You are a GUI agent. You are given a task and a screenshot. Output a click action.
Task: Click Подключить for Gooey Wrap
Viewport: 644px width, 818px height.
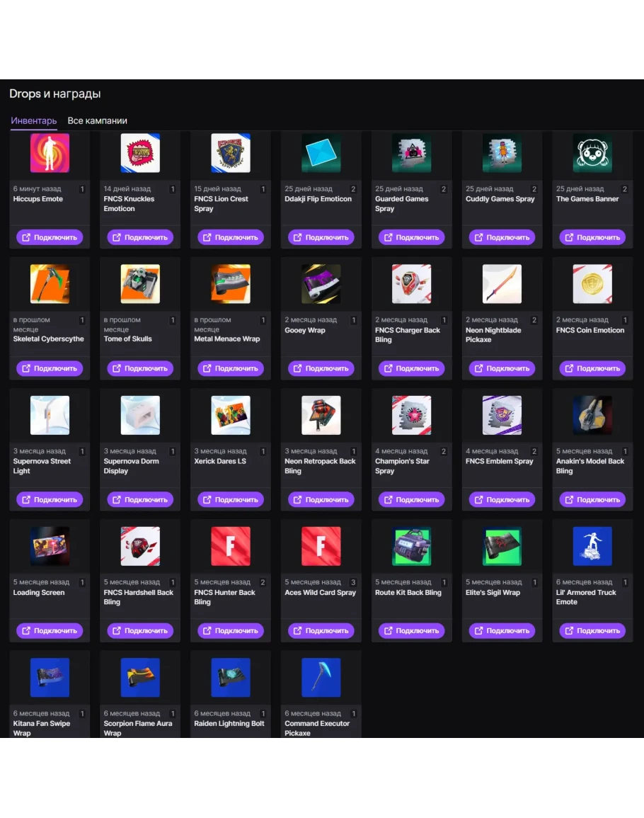pos(321,368)
